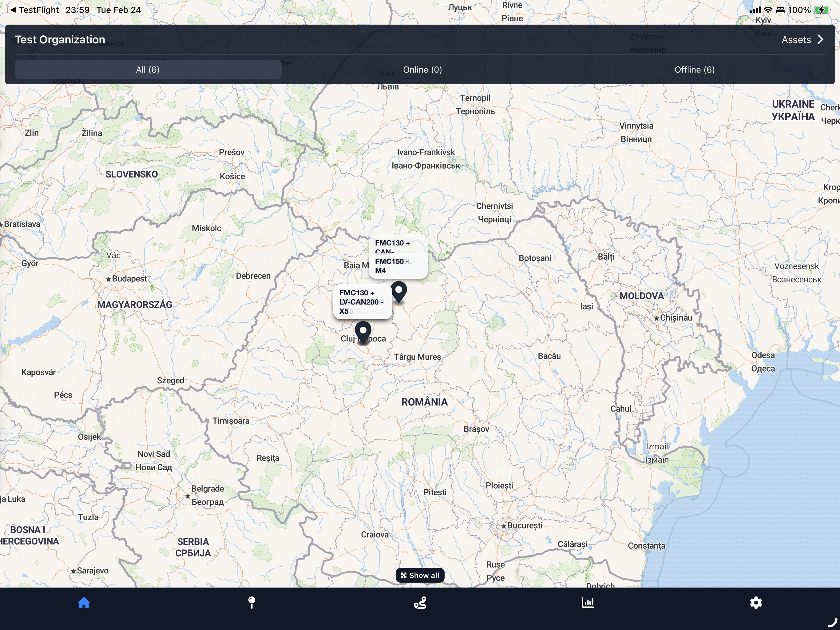Click the Bacău label on map
Image resolution: width=840 pixels, height=630 pixels.
coord(549,356)
